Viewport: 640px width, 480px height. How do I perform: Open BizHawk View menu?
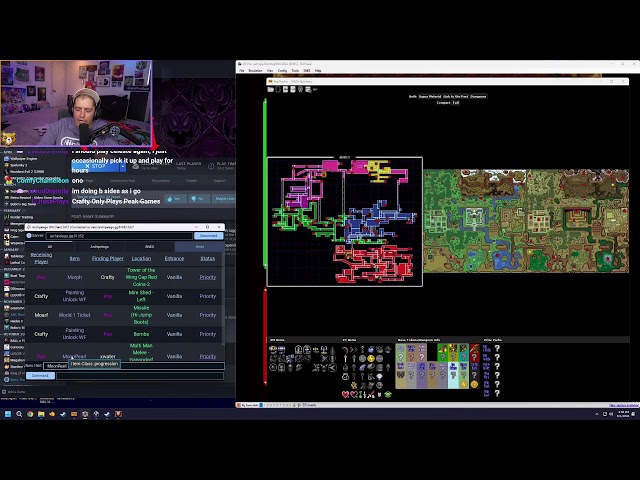pos(270,71)
